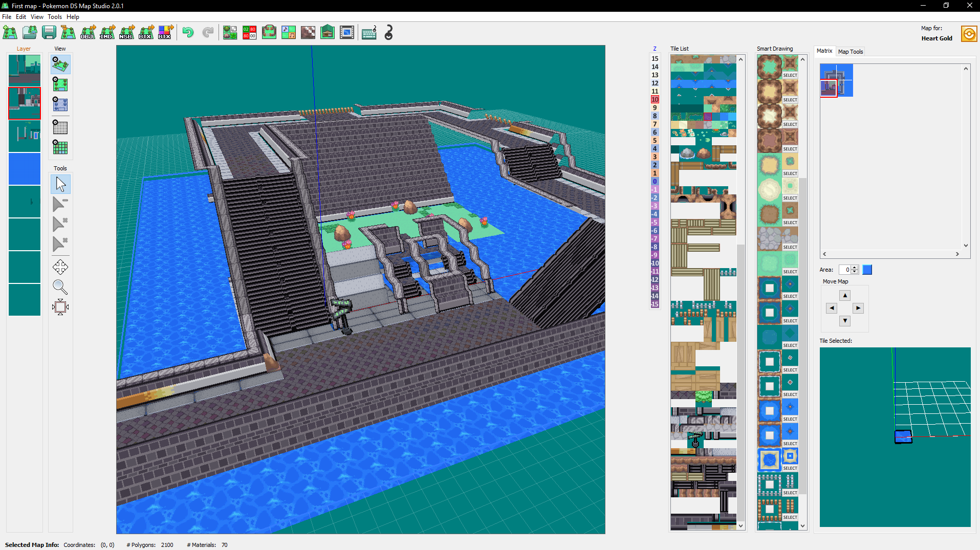Click the blue Area color swatch
Screen dimensions: 980x550
pos(867,270)
